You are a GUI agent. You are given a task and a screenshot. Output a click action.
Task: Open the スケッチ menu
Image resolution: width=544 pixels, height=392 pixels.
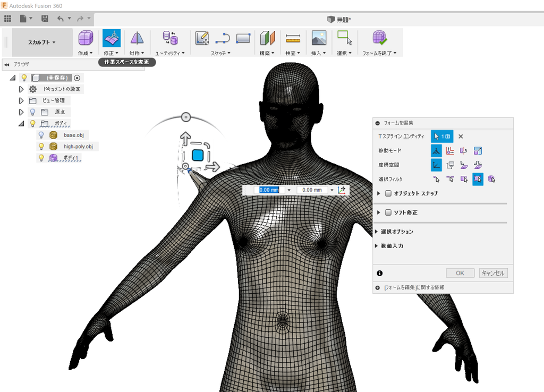220,53
